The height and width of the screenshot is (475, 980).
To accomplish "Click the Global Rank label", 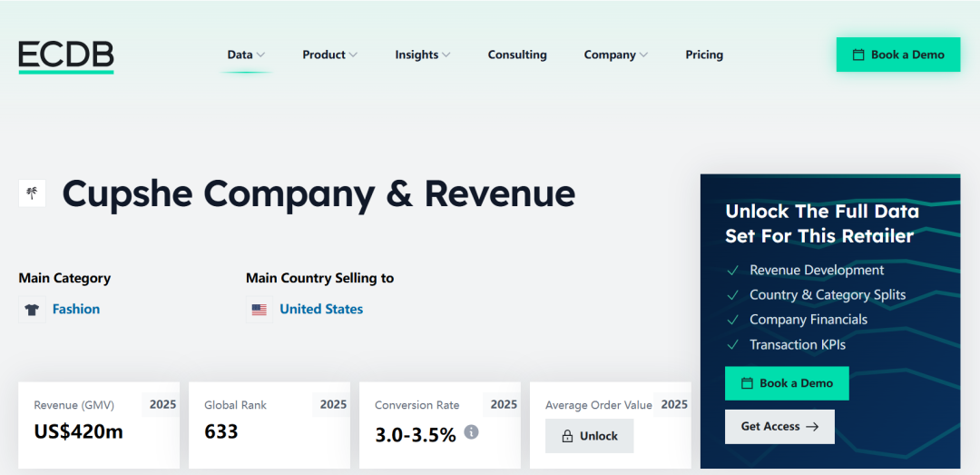I will tap(236, 405).
